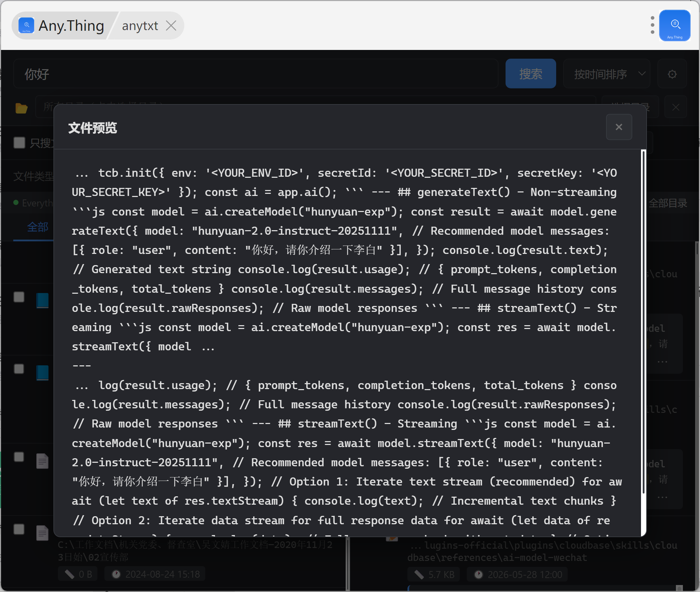Viewport: 700px width, 592px height.
Task: Tick the checkbox beside the first blue book icon
Action: pos(19,297)
